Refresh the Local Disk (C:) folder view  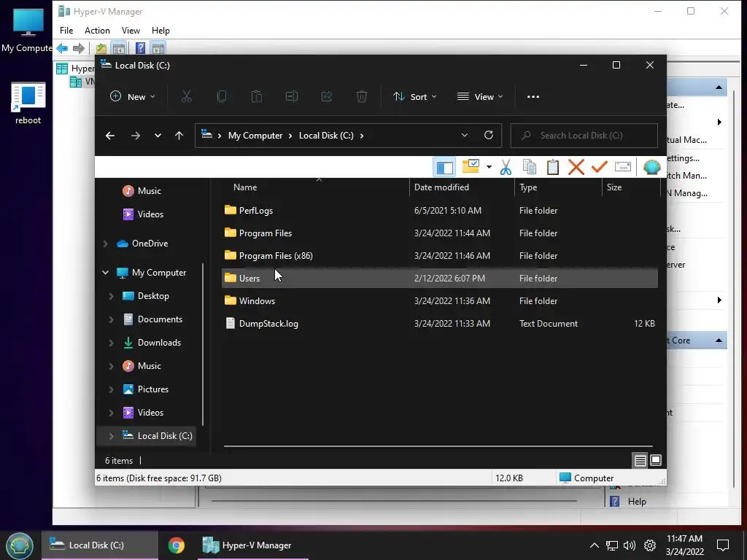click(x=488, y=135)
